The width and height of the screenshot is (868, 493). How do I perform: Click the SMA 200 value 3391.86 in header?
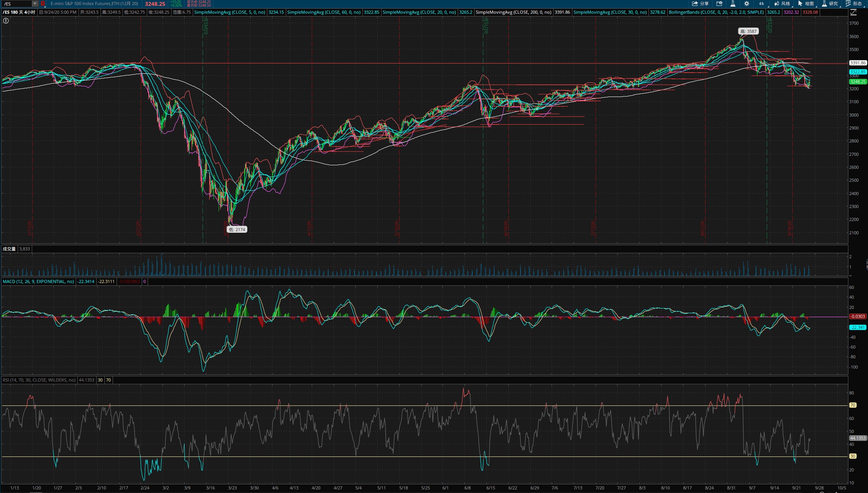click(x=562, y=12)
